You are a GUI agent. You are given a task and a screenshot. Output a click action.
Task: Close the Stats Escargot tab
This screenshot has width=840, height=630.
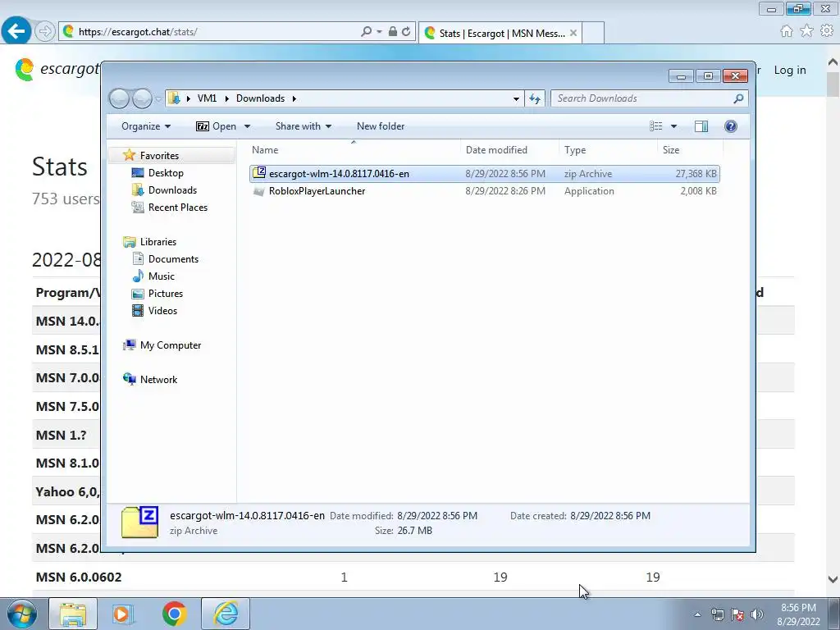click(573, 33)
